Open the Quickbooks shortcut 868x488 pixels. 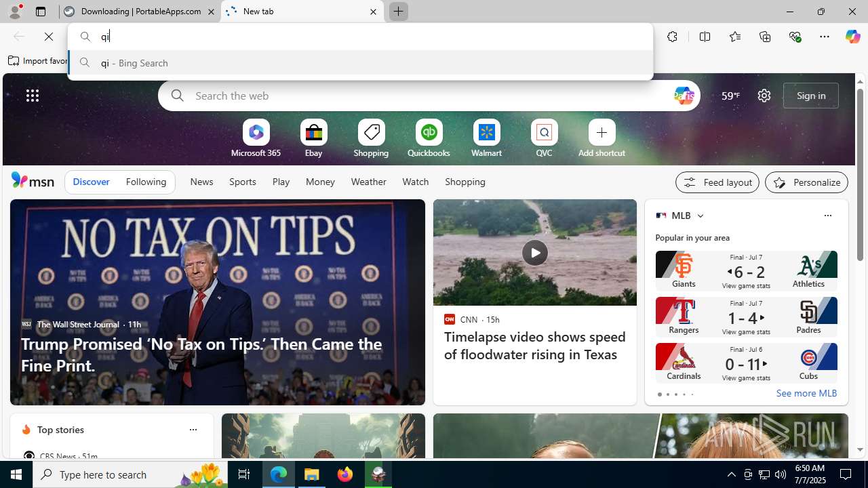point(429,140)
